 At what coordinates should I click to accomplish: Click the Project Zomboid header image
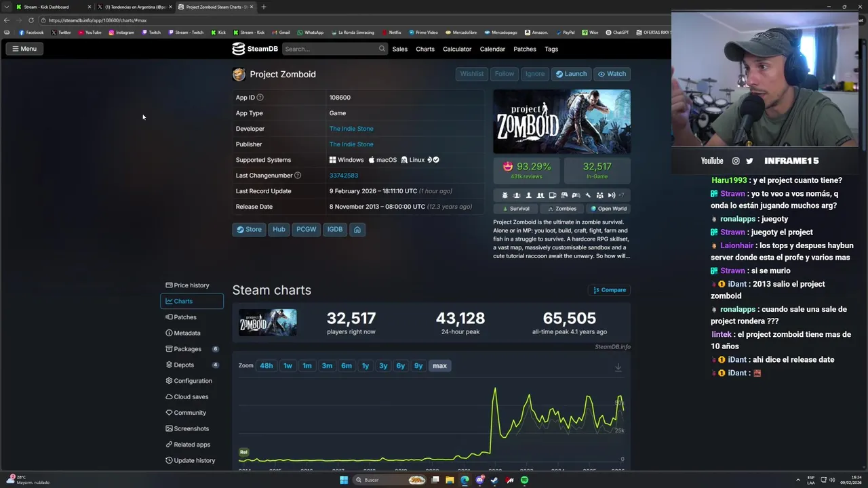click(561, 122)
